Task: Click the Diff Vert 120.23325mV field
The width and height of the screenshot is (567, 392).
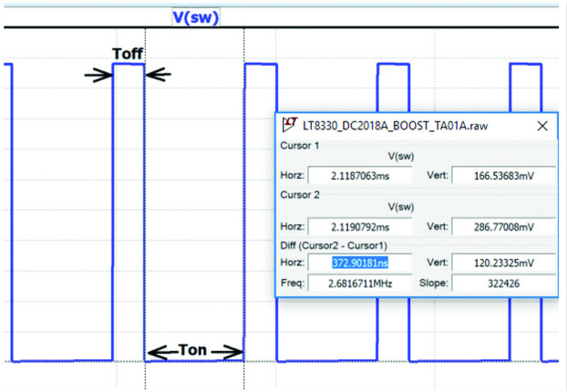Action: click(x=502, y=262)
